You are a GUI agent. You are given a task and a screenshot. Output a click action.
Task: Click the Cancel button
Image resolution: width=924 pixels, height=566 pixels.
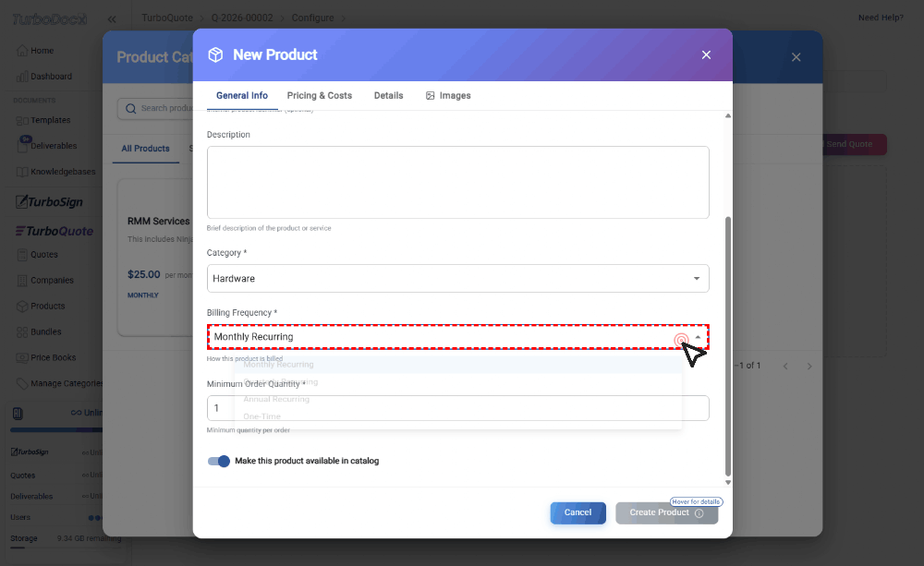tap(578, 512)
